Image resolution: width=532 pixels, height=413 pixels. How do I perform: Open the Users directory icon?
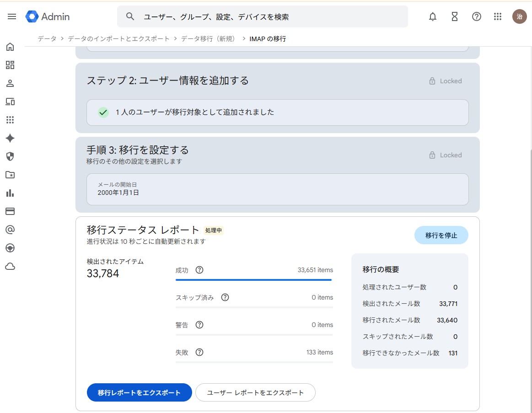[x=10, y=83]
